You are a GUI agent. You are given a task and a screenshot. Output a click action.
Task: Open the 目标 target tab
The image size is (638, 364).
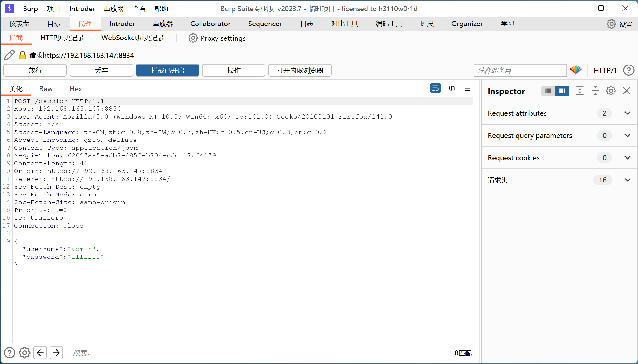click(x=54, y=24)
